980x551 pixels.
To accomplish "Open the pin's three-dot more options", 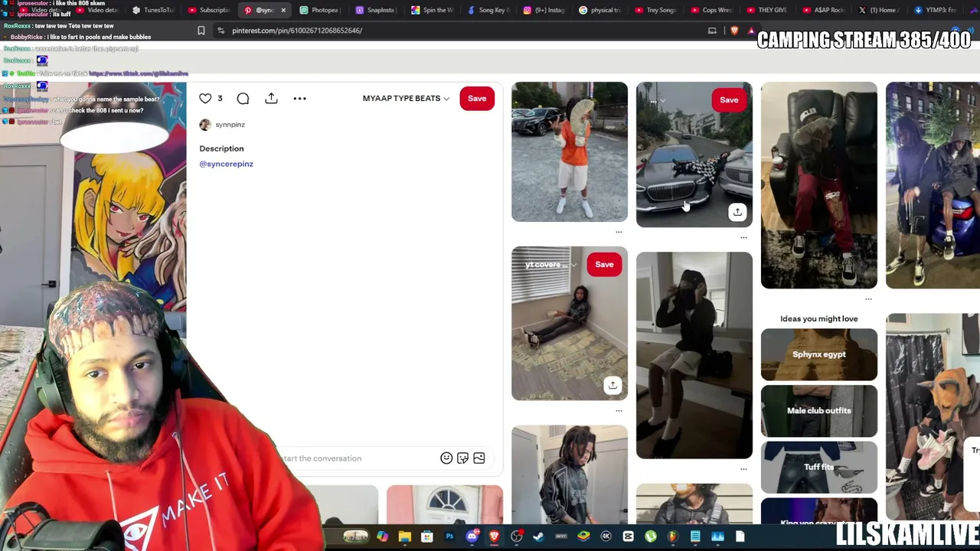I will point(299,98).
